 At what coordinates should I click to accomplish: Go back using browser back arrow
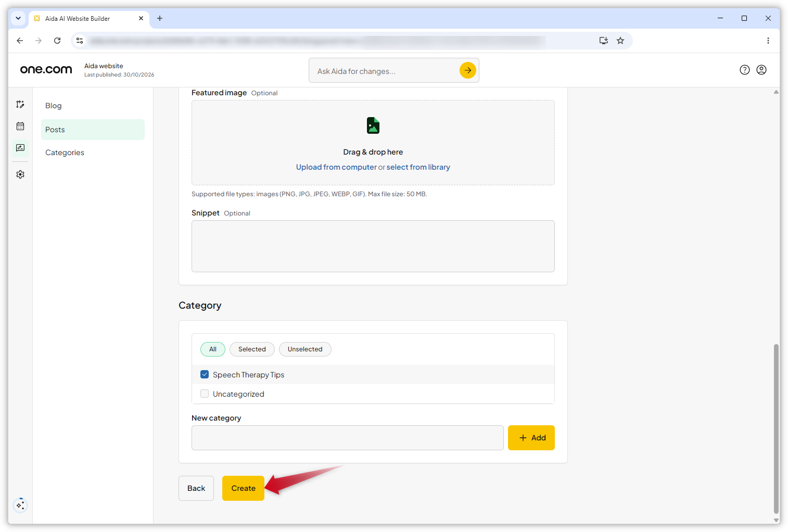[20, 41]
